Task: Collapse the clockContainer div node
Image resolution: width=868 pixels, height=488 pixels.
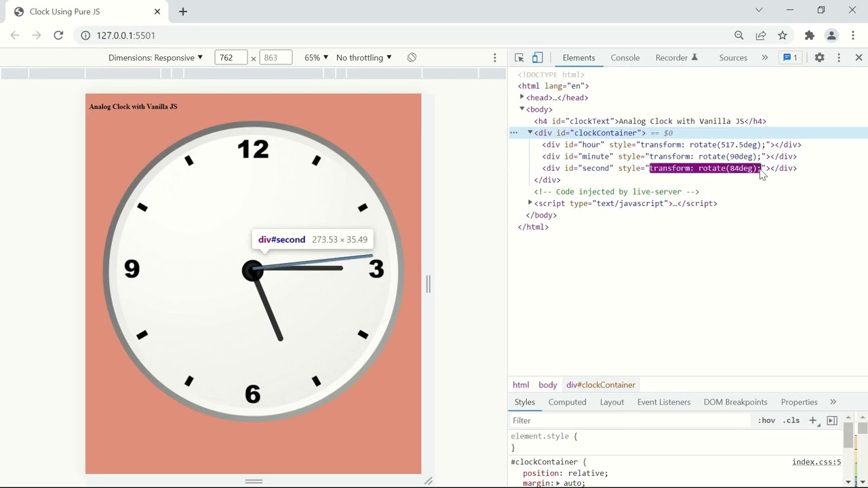Action: point(530,132)
